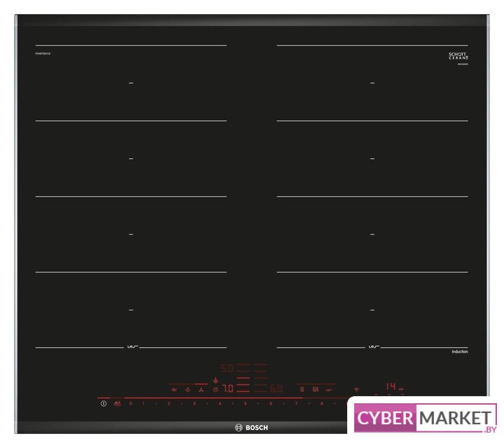Tap the child lock symbol beside power

click(x=118, y=403)
